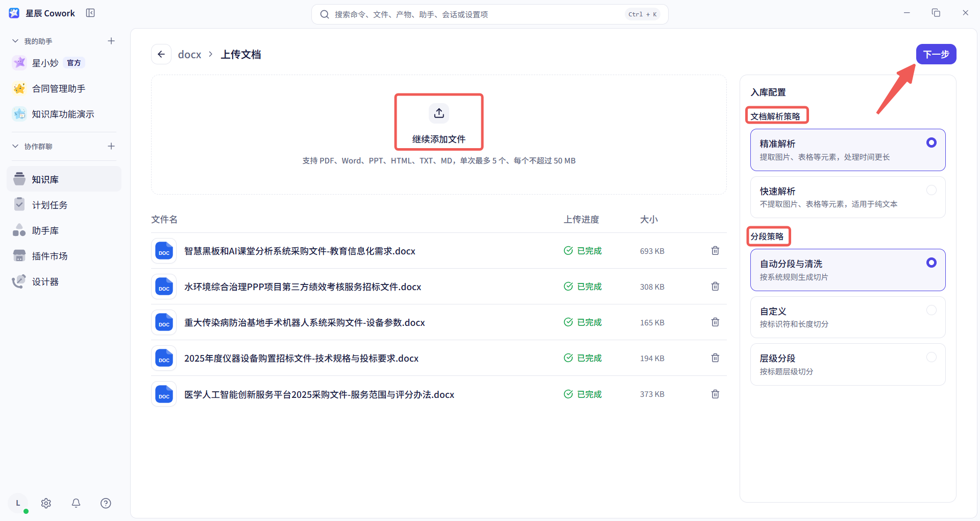Screen dimensions: 980x521
Task: Collapse the 协作群聊 section
Action: point(15,146)
